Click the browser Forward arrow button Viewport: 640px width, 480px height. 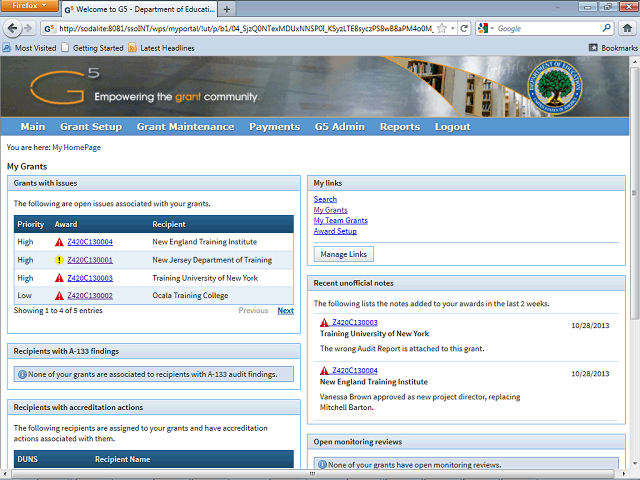point(28,28)
